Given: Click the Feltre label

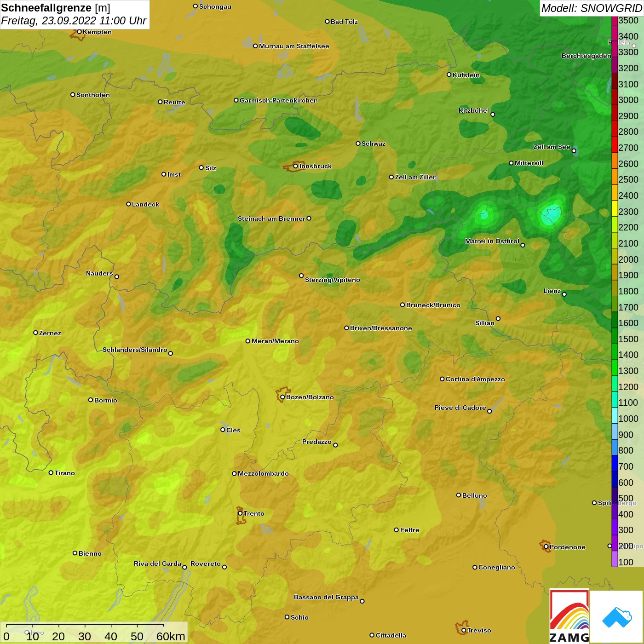Looking at the screenshot, I should [410, 530].
